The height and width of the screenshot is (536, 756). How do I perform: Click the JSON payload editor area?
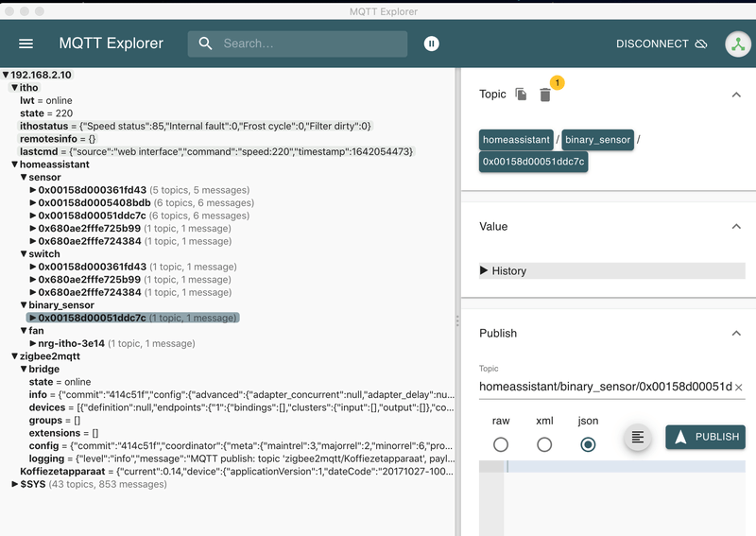pos(625,498)
